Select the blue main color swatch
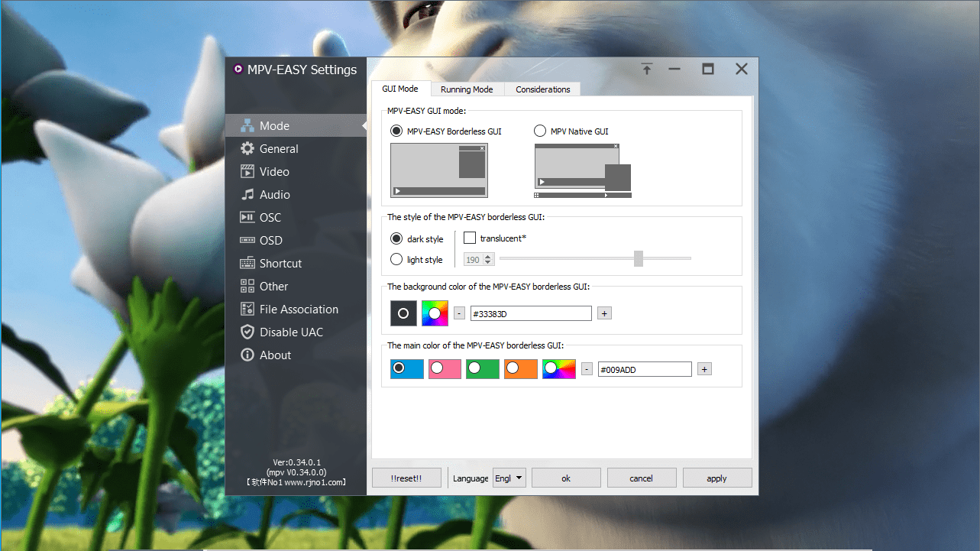 406,369
